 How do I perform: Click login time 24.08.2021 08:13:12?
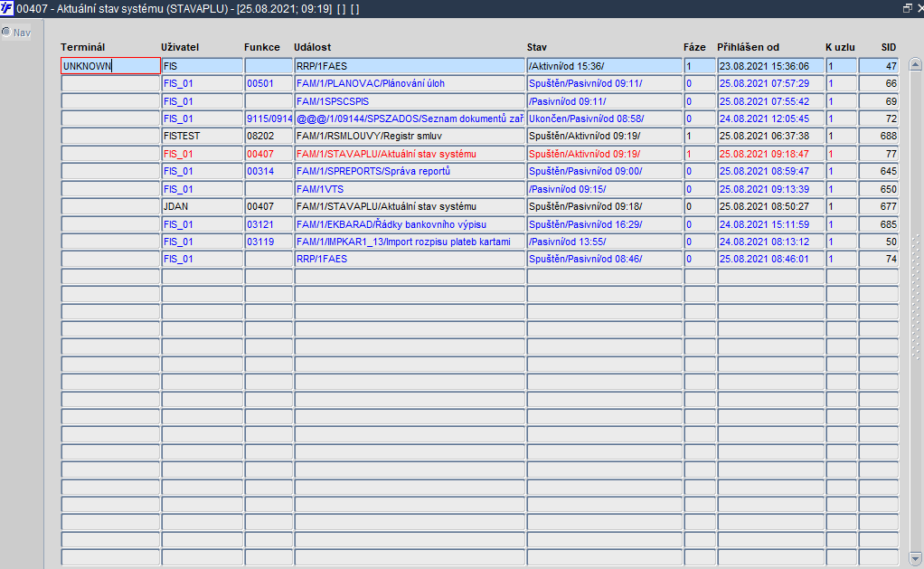click(771, 242)
